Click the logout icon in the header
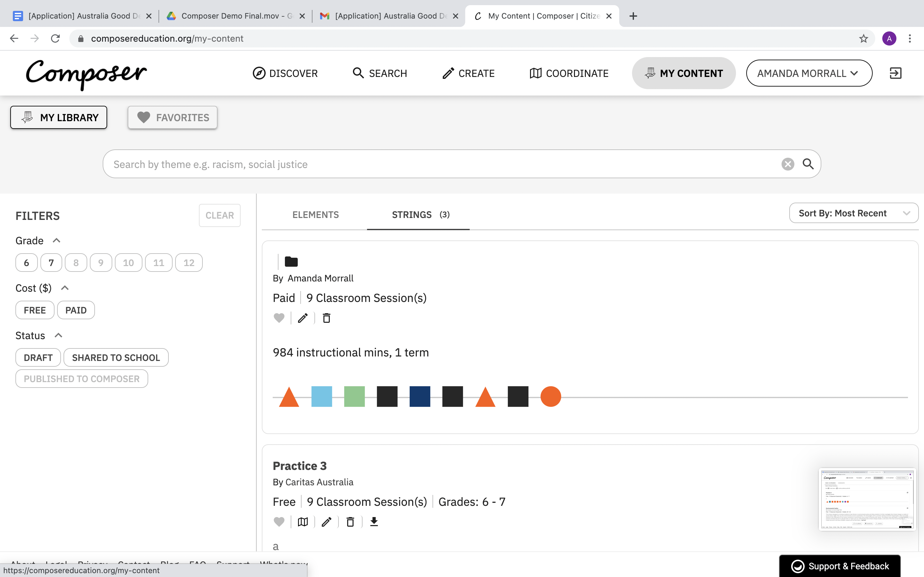This screenshot has width=924, height=577. tap(895, 73)
